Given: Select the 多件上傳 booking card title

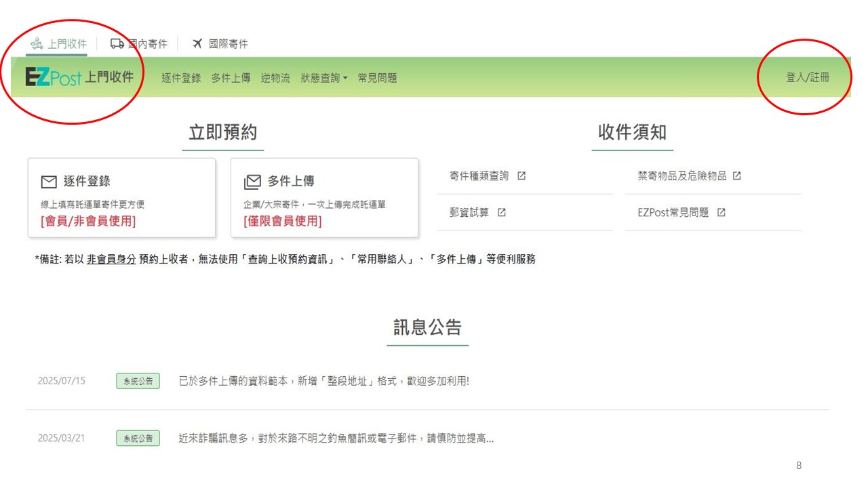Looking at the screenshot, I should [291, 181].
